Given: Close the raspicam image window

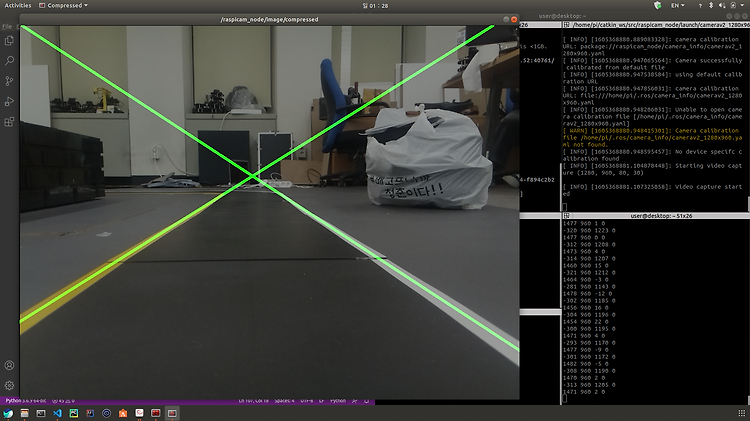Looking at the screenshot, I should (x=514, y=20).
